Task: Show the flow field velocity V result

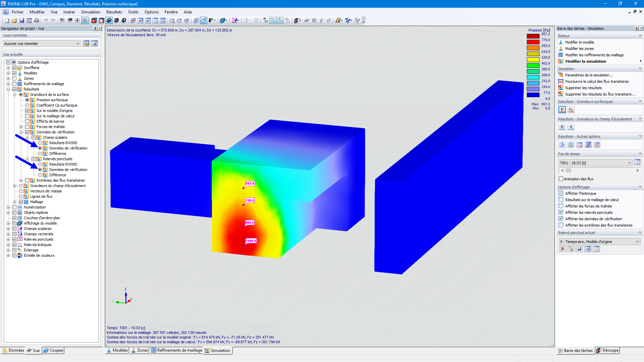Action: click(x=571, y=127)
